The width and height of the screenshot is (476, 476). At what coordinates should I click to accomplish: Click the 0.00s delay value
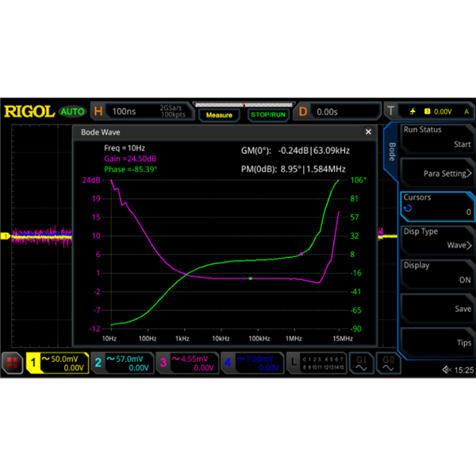click(x=327, y=112)
